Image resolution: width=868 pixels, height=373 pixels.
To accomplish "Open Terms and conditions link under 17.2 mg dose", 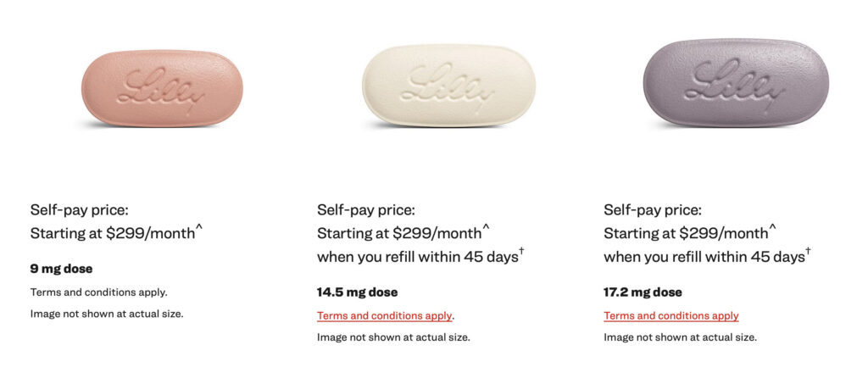I will click(x=670, y=316).
